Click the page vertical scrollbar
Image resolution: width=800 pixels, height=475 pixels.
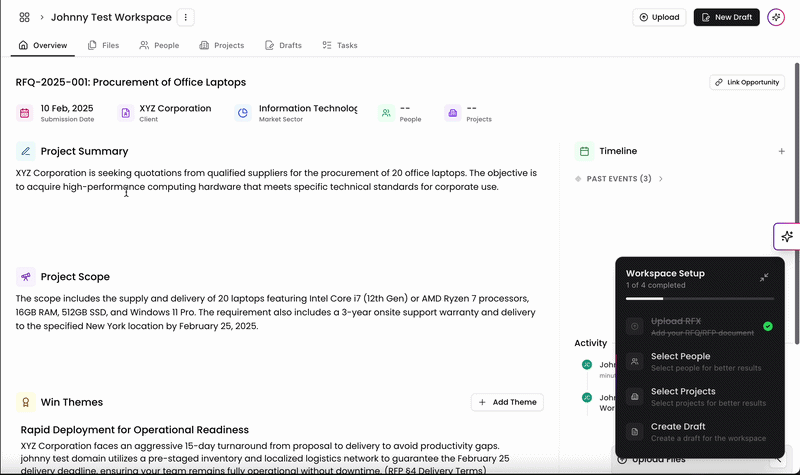(797, 203)
